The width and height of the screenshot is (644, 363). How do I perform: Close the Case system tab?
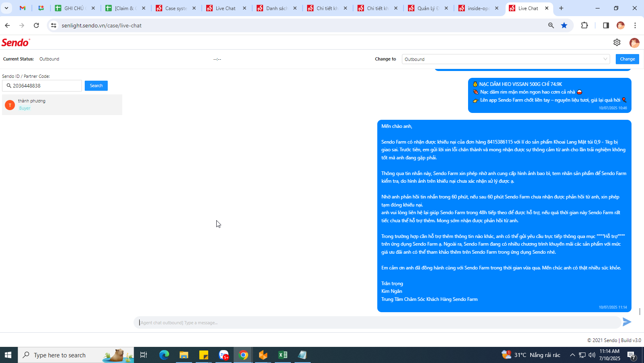tap(194, 8)
